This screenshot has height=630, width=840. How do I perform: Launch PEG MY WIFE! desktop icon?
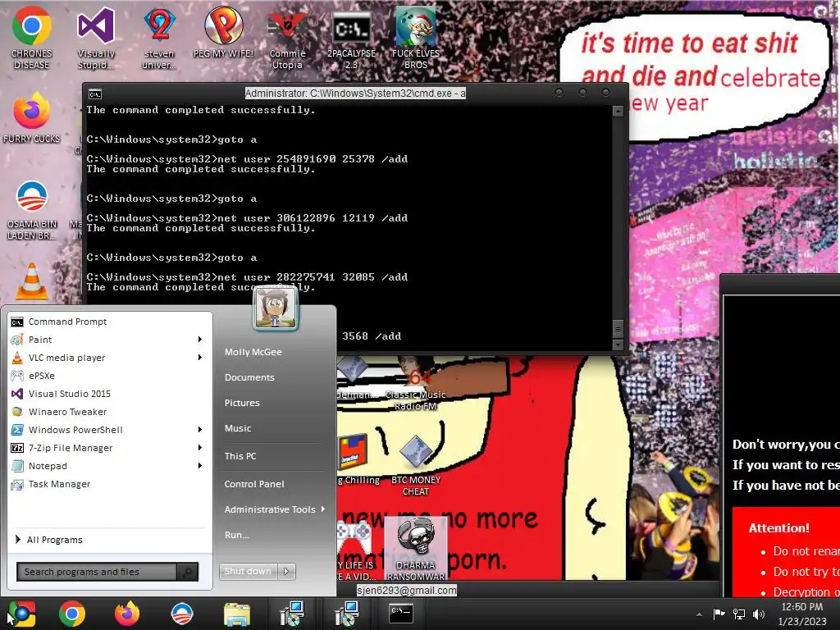click(223, 33)
